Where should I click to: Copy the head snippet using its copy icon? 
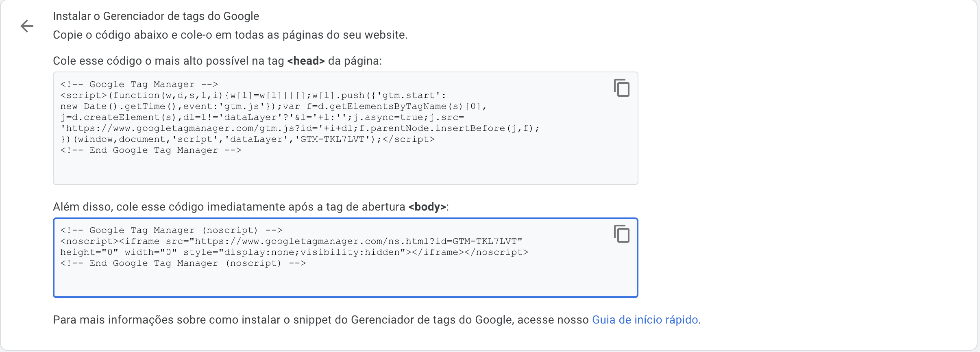click(621, 88)
